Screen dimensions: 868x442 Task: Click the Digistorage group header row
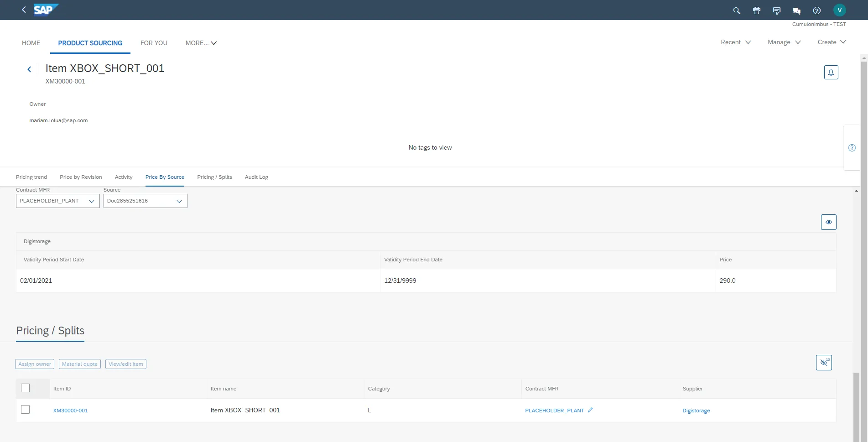point(426,241)
